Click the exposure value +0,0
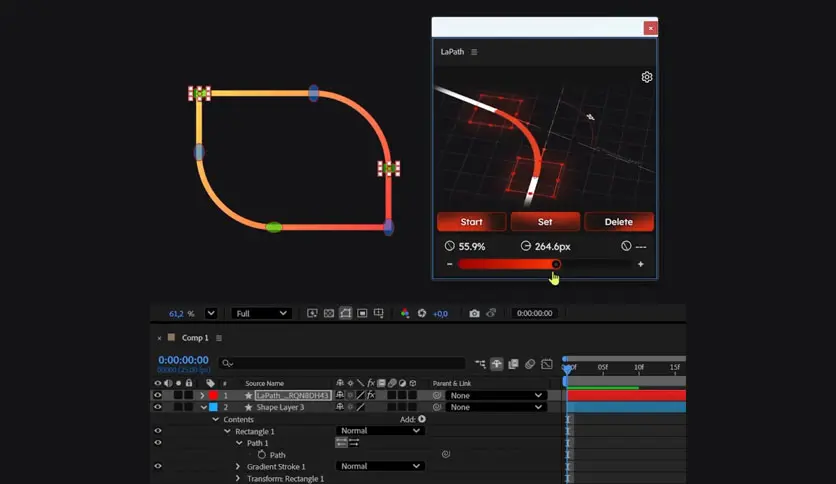Image resolution: width=836 pixels, height=484 pixels. point(440,314)
